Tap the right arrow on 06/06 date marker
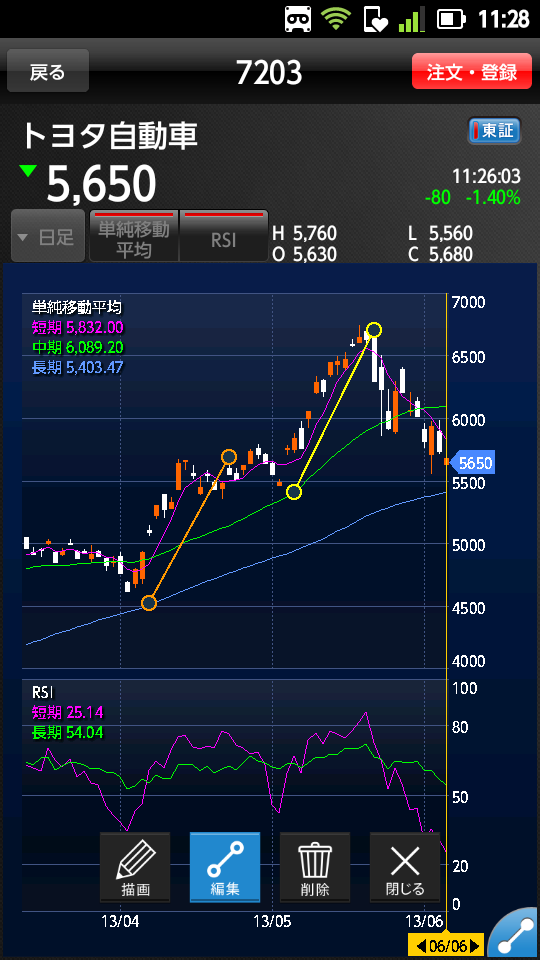 click(x=476, y=946)
